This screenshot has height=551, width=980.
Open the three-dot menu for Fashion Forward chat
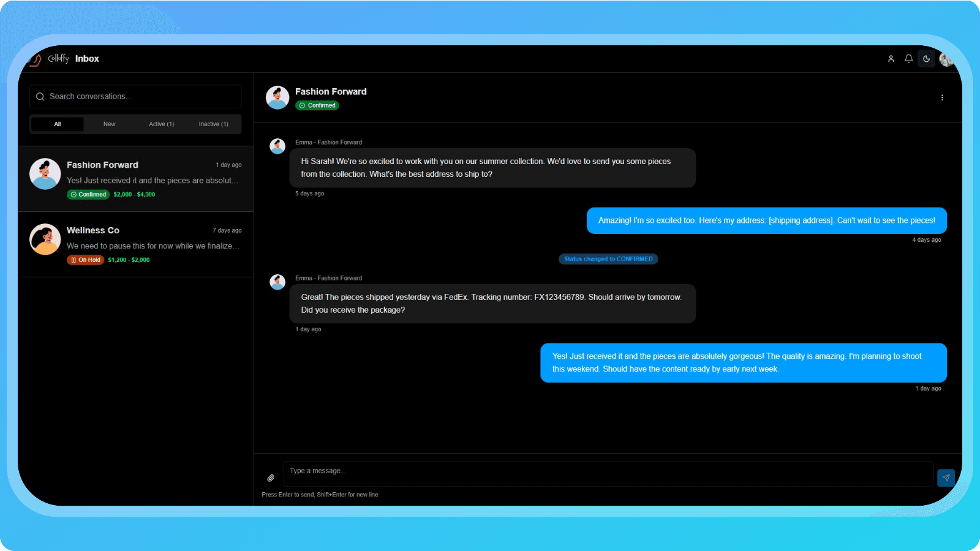click(x=941, y=97)
